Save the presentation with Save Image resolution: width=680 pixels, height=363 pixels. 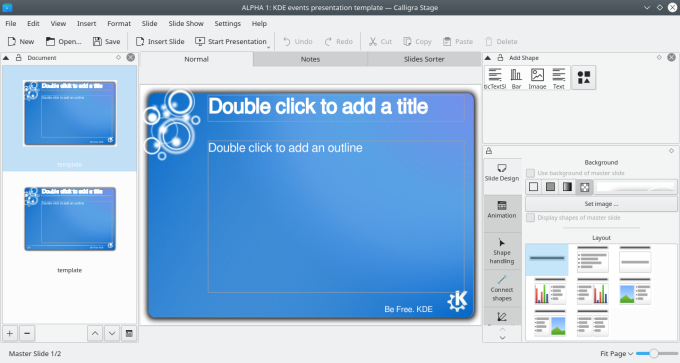click(x=106, y=42)
